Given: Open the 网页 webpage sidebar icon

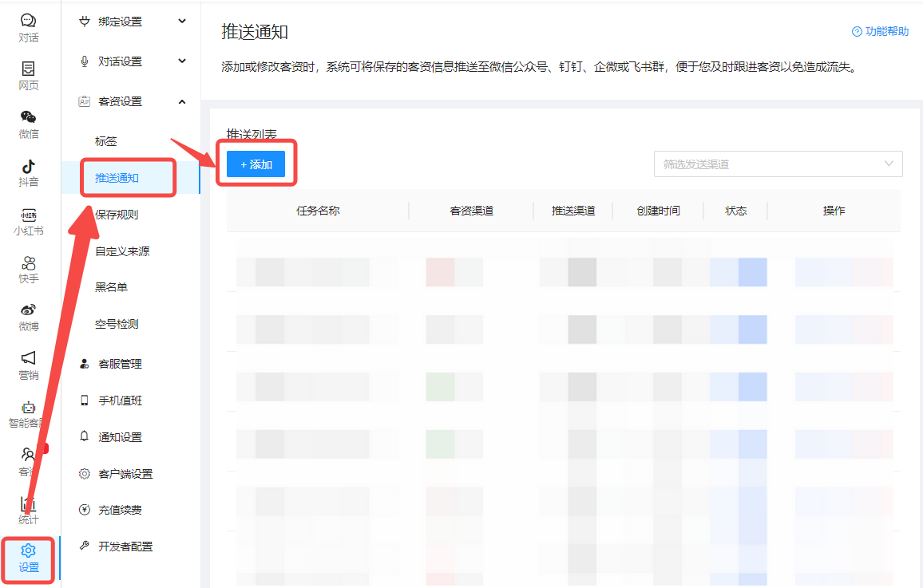Looking at the screenshot, I should click(28, 76).
